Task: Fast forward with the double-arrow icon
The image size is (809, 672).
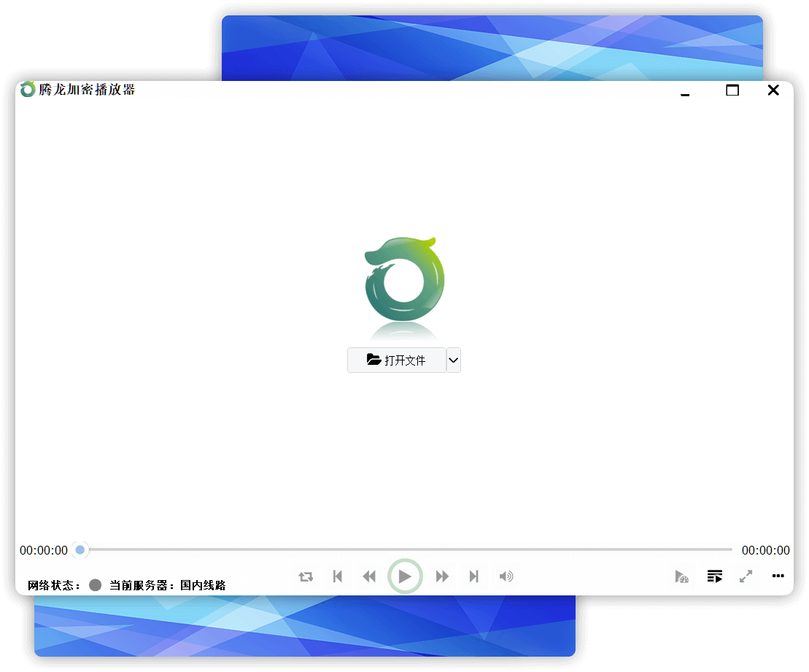Action: pos(441,576)
